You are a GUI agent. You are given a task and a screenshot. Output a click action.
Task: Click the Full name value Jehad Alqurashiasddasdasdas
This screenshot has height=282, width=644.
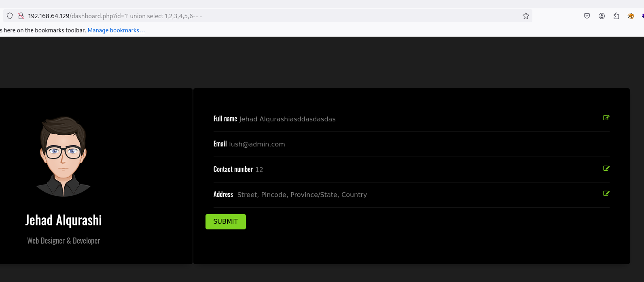click(x=287, y=119)
